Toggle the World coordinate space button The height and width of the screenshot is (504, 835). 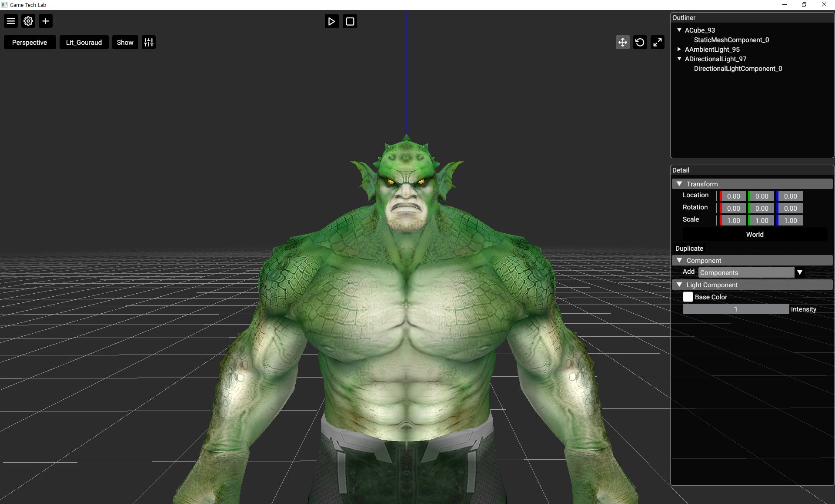[x=755, y=234]
